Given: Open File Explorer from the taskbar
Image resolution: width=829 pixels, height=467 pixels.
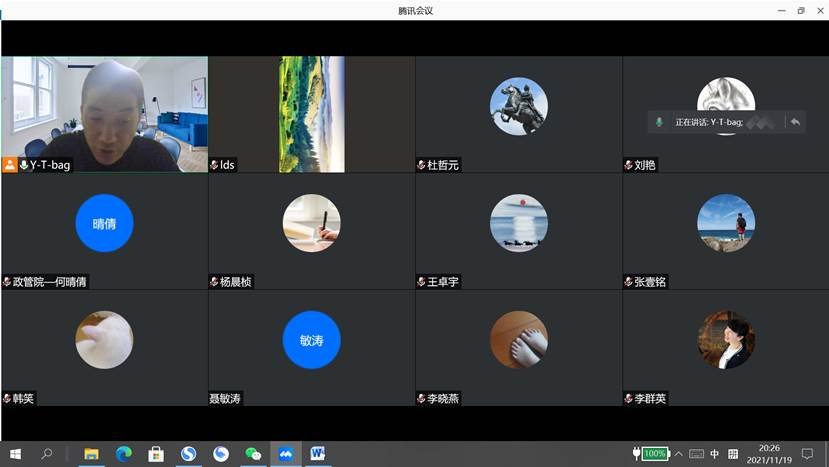Looking at the screenshot, I should pyautogui.click(x=91, y=454).
